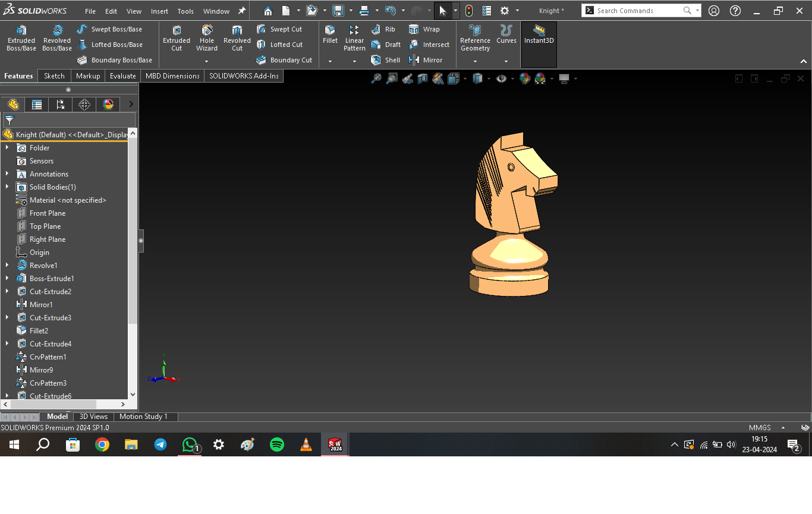Click the feature tree filter funnel
This screenshot has height=514, width=812.
pos(10,120)
